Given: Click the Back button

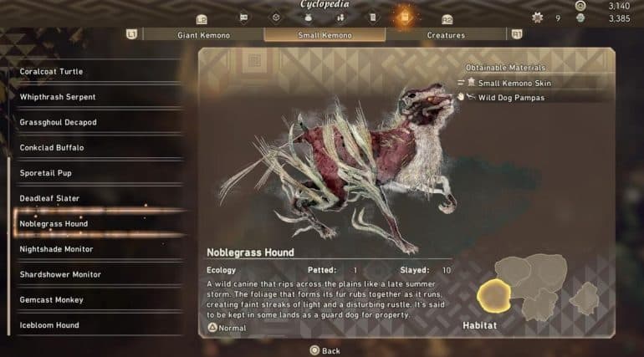Looking at the screenshot, I should [x=325, y=350].
